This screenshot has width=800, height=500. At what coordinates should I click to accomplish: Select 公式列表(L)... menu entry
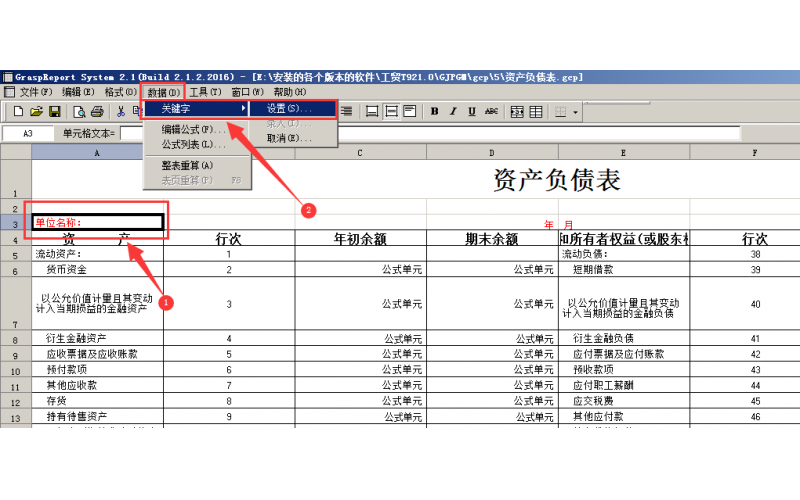click(196, 144)
